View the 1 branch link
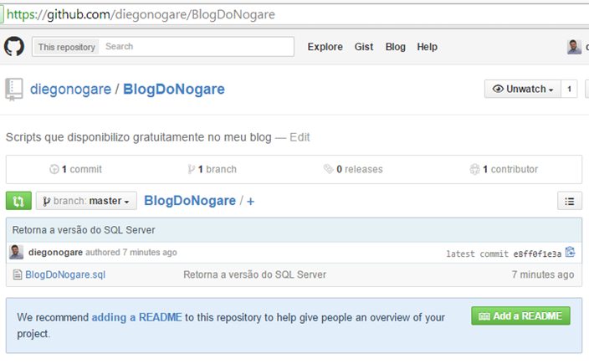 213,169
